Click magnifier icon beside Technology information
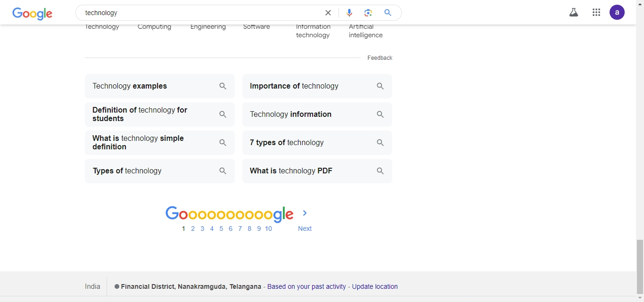644x302 pixels. pos(380,114)
